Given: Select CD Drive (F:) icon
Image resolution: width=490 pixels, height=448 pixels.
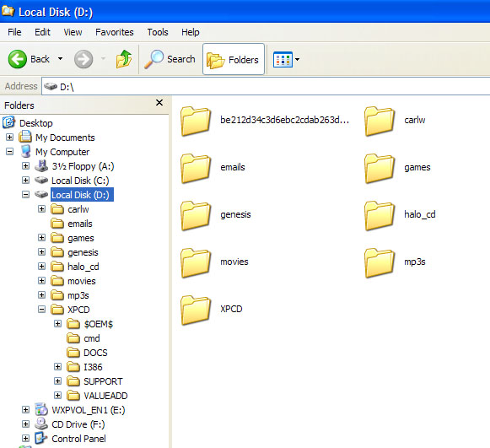Looking at the screenshot, I should point(41,424).
